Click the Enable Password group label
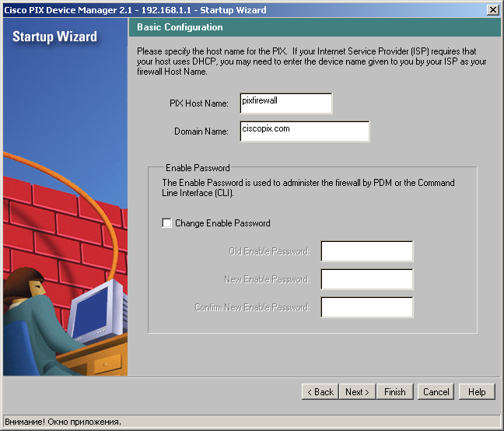 coord(198,168)
